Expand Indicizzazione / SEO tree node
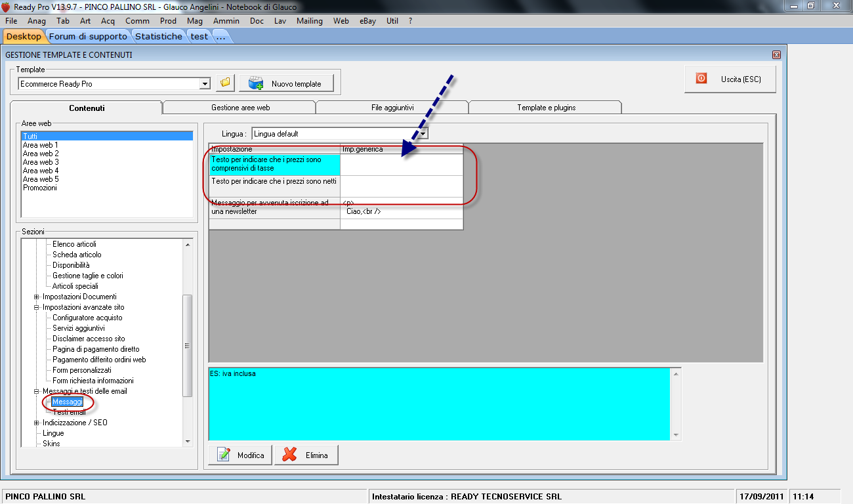The height and width of the screenshot is (504, 853). coord(37,423)
